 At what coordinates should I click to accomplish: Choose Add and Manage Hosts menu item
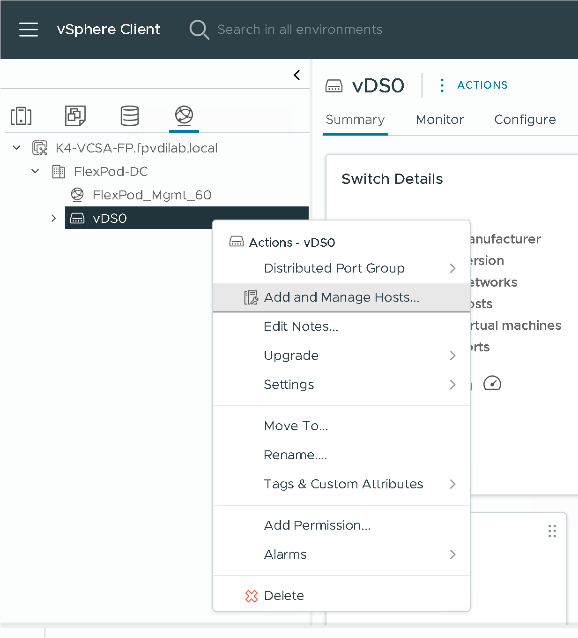[x=342, y=297]
